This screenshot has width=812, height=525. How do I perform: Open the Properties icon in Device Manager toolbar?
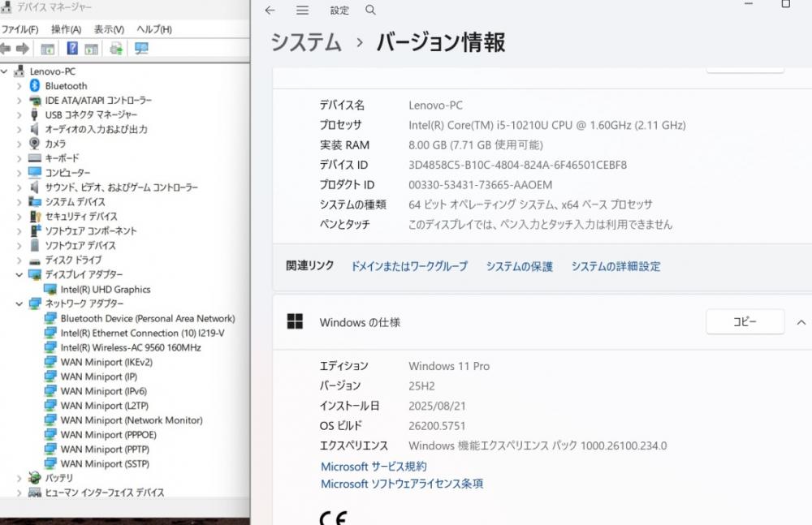click(48, 49)
